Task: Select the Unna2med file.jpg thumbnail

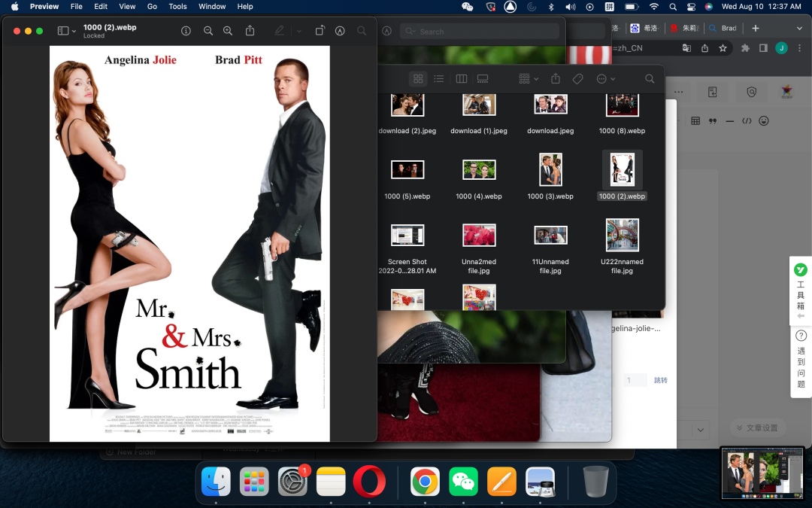Action: pyautogui.click(x=479, y=236)
